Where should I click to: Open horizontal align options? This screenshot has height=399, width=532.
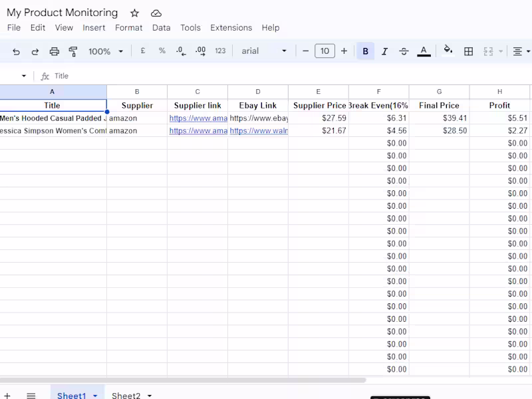coord(521,51)
